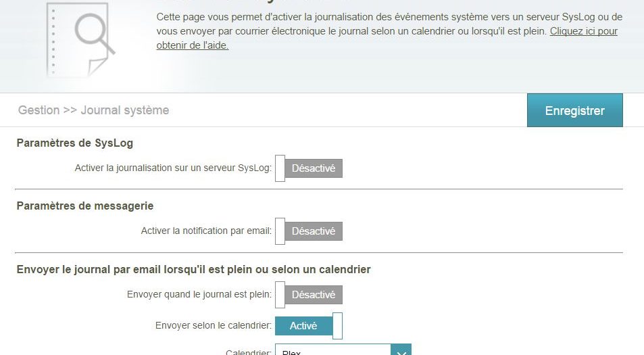Click the 'Activer la notification par email' label
This screenshot has width=644, height=355.
point(206,231)
